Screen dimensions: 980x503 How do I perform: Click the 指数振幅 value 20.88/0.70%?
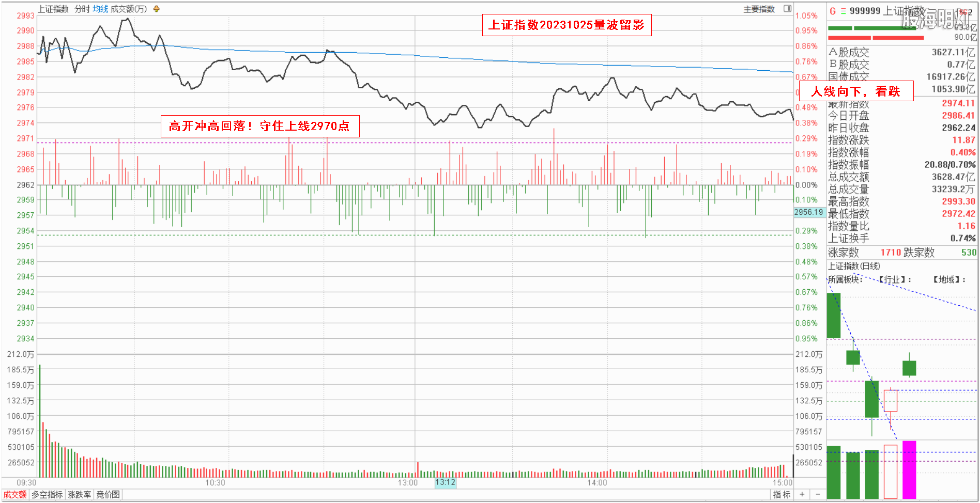click(950, 165)
